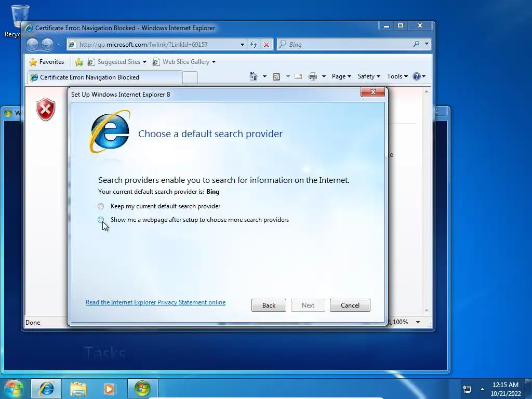This screenshot has width=532, height=399.
Task: Open the Favorites star button
Action: [x=46, y=62]
